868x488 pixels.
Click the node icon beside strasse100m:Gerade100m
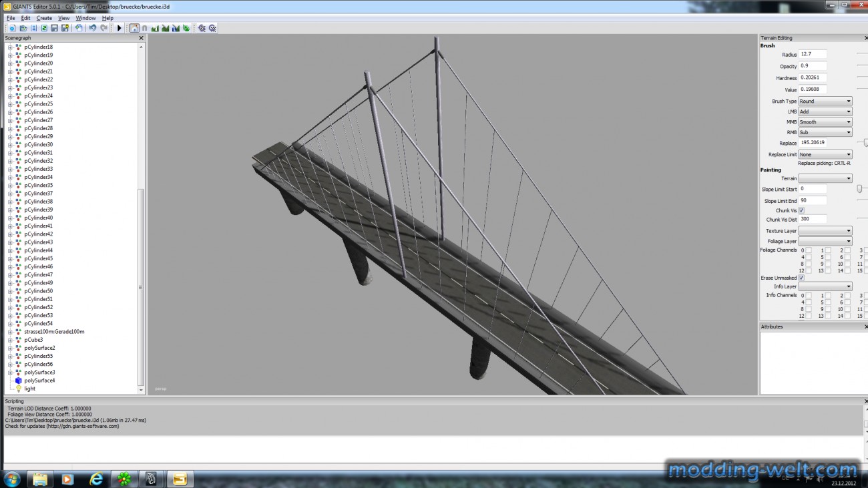(18, 332)
